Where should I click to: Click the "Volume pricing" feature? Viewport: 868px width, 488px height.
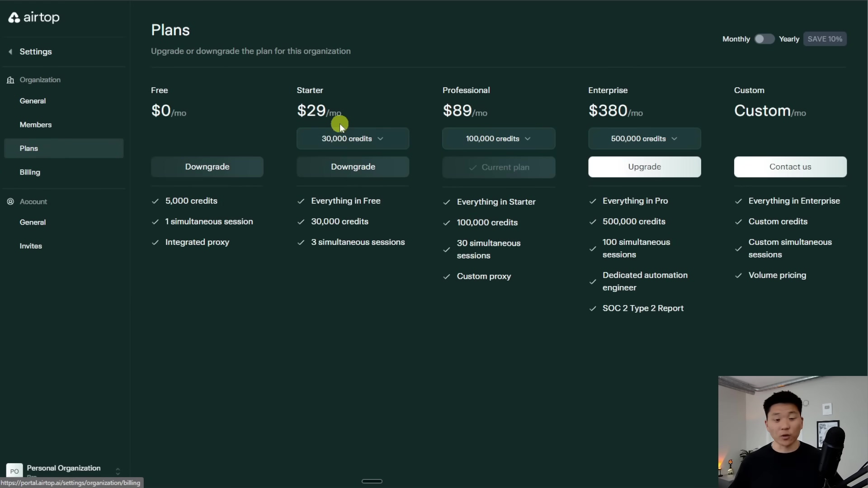pos(777,275)
